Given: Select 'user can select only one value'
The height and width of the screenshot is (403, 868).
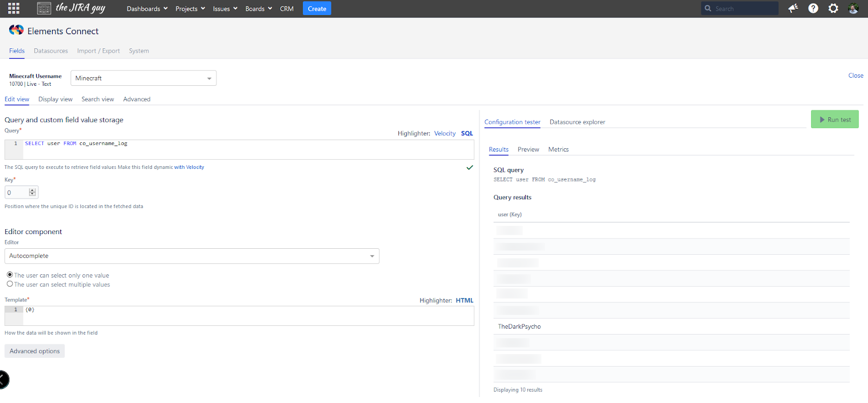Looking at the screenshot, I should tap(10, 275).
